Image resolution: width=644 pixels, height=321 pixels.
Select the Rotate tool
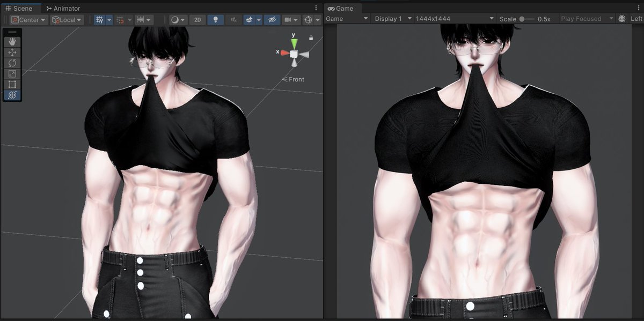tap(12, 63)
